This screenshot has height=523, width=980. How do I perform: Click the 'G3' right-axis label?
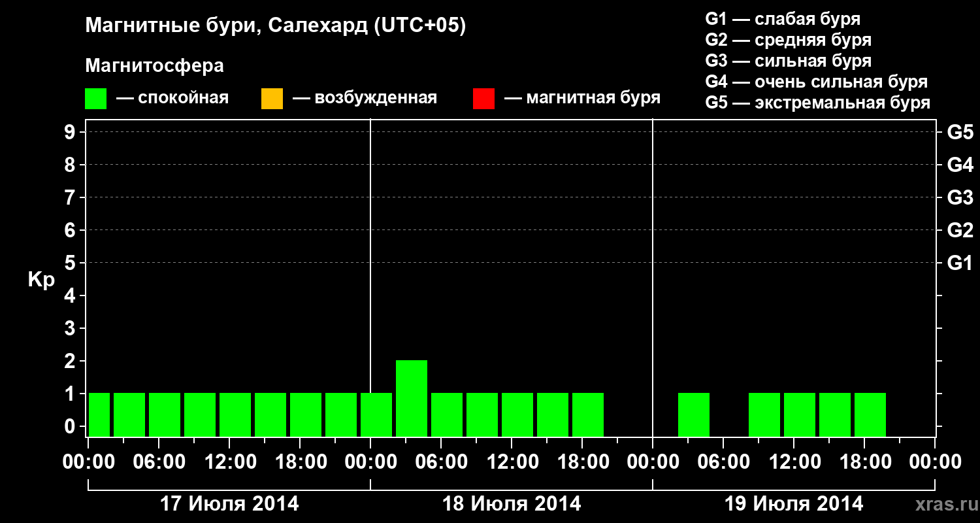point(960,197)
